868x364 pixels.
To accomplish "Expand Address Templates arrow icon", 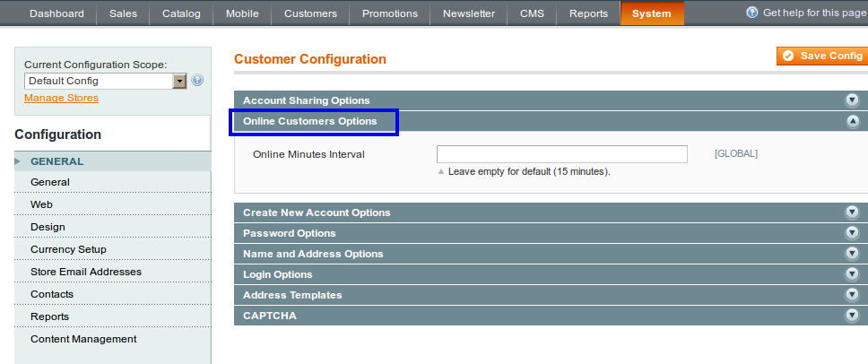I will [x=852, y=295].
